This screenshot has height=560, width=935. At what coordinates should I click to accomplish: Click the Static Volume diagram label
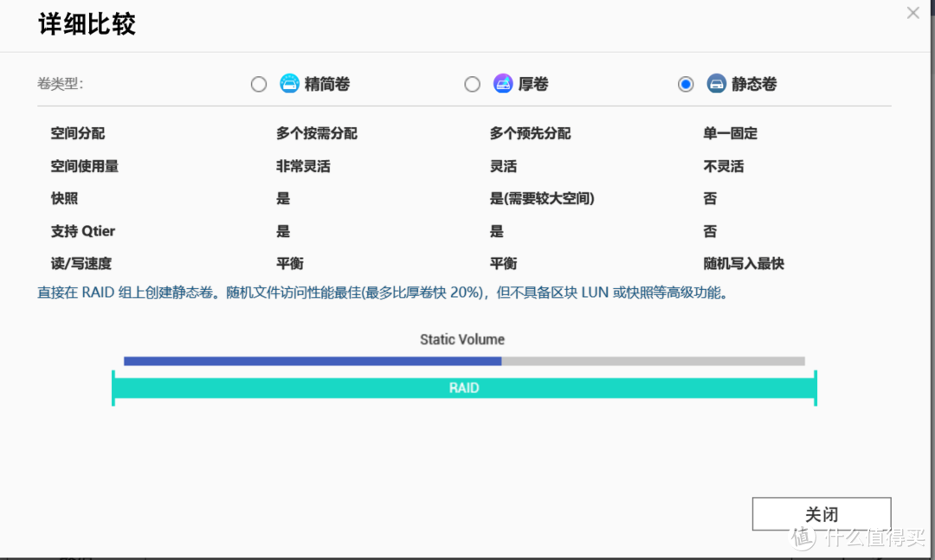click(x=462, y=339)
